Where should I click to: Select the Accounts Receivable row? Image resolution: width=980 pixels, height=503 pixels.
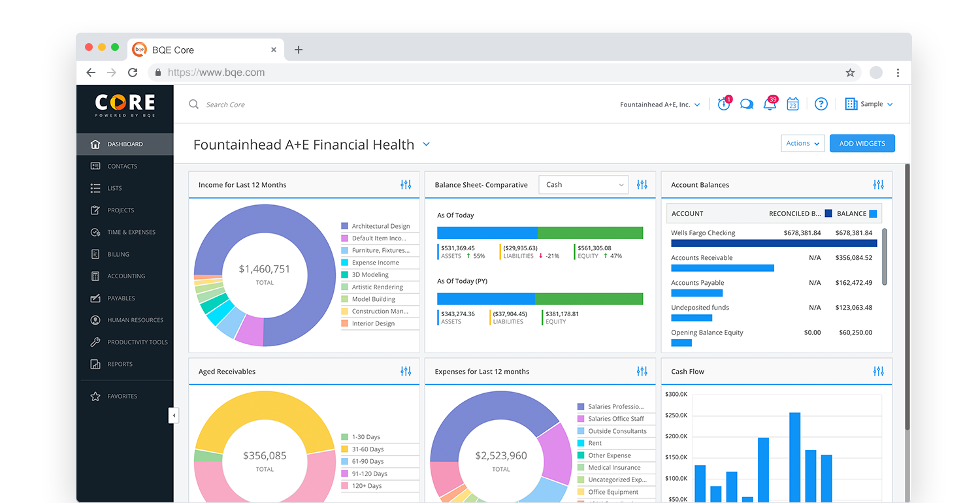[774, 262]
